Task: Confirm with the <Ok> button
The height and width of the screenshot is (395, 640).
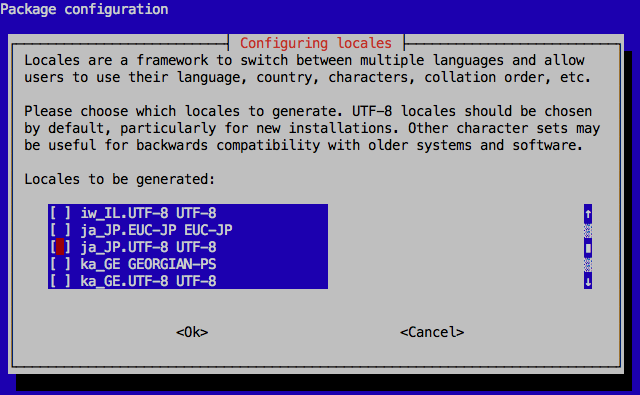Action: pyautogui.click(x=192, y=332)
